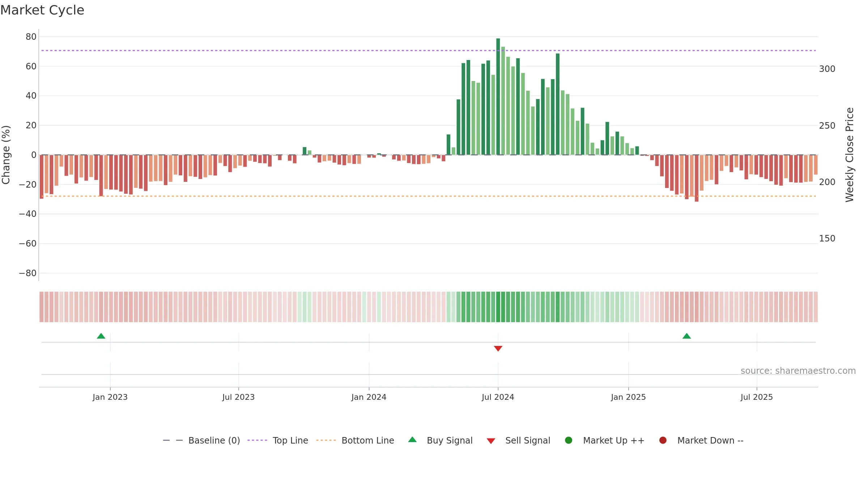Click the 0 tick on the left axis
868x488 pixels.
coord(34,155)
